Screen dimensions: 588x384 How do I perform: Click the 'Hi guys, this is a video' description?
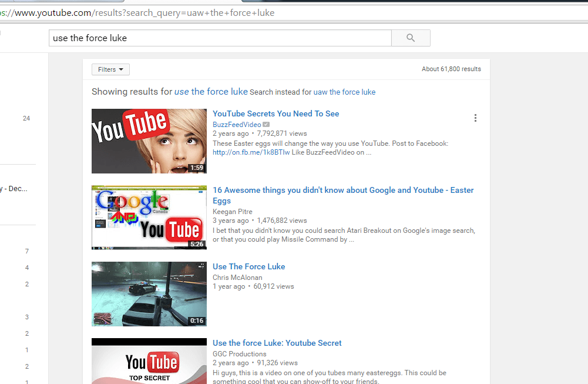(330, 377)
